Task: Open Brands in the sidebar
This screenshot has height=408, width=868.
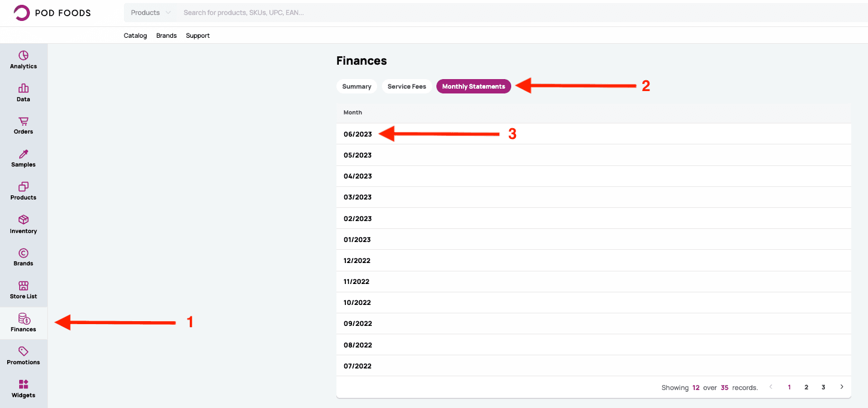Action: point(23,257)
